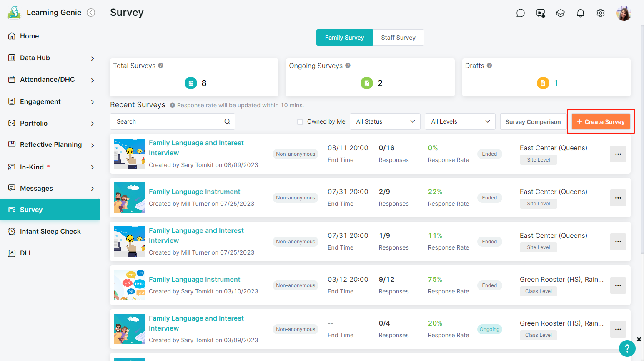Screen dimensions: 644x361
Task: Open the Family Language Instrument survey by Mill Turner
Action: [194, 192]
